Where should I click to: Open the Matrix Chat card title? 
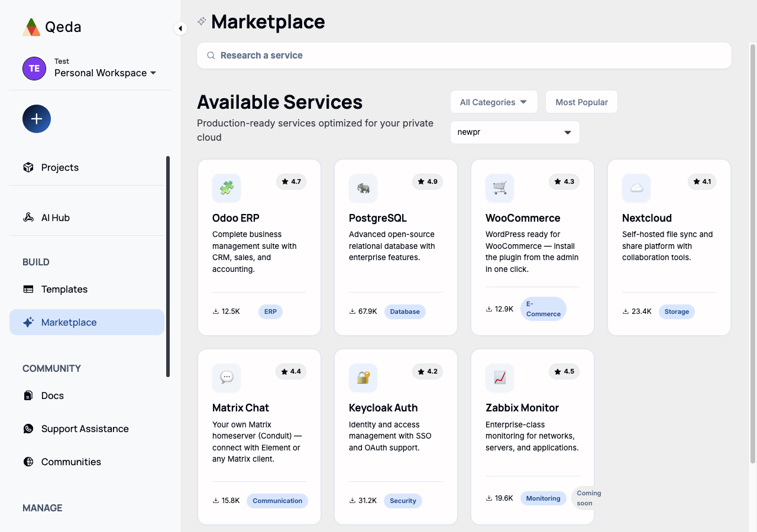[241, 407]
